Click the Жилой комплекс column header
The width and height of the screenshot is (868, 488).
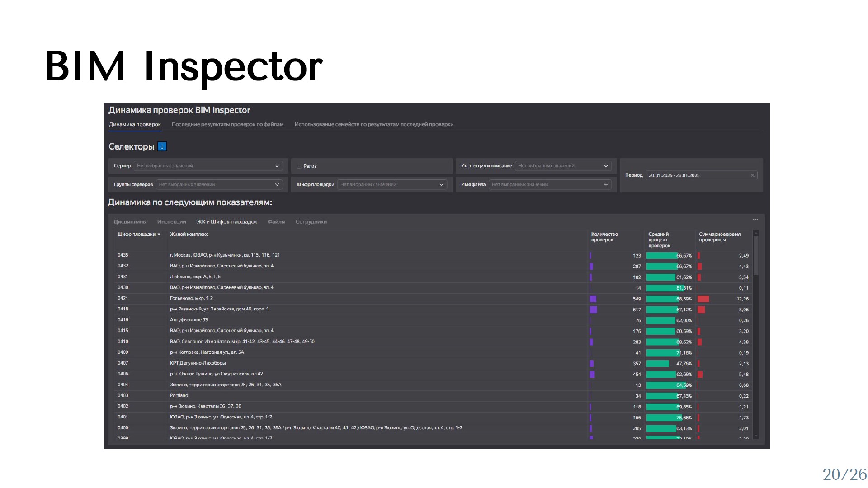click(189, 234)
